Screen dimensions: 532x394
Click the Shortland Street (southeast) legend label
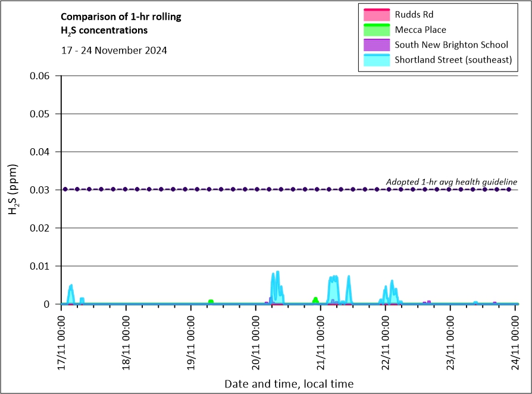click(x=453, y=60)
